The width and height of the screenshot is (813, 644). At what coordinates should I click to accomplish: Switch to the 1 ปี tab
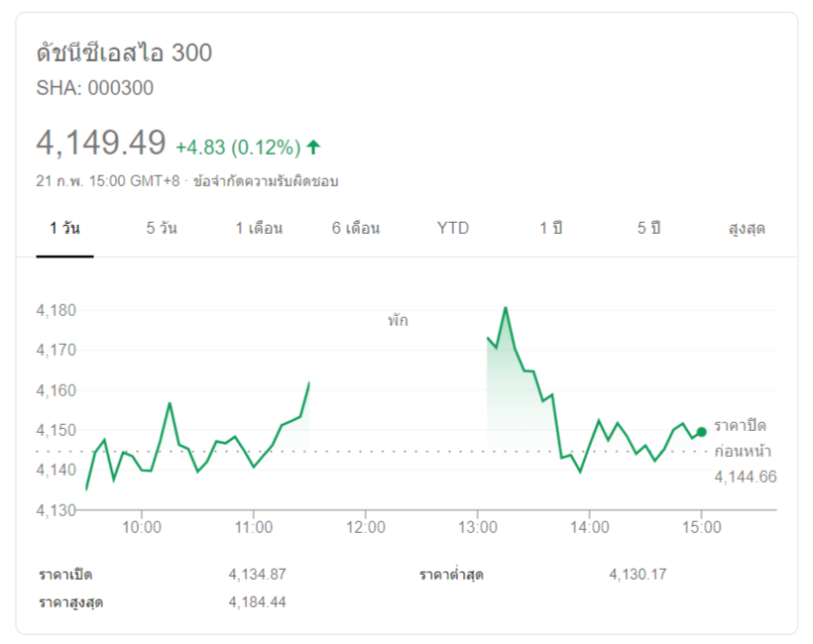point(550,228)
